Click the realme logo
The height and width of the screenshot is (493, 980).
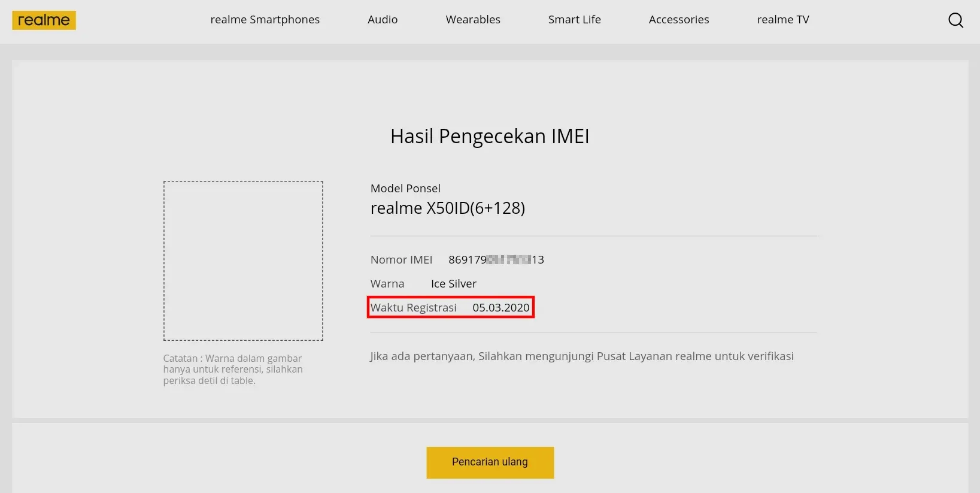tap(44, 20)
